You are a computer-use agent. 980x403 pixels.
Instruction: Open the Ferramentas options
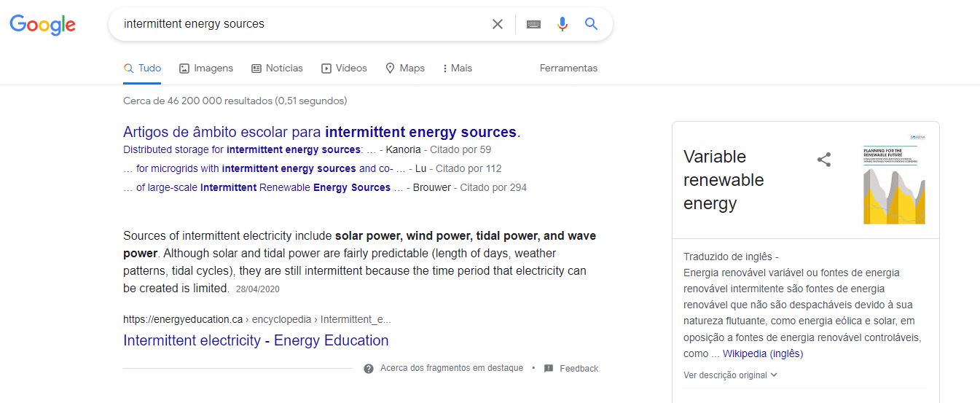pyautogui.click(x=568, y=69)
